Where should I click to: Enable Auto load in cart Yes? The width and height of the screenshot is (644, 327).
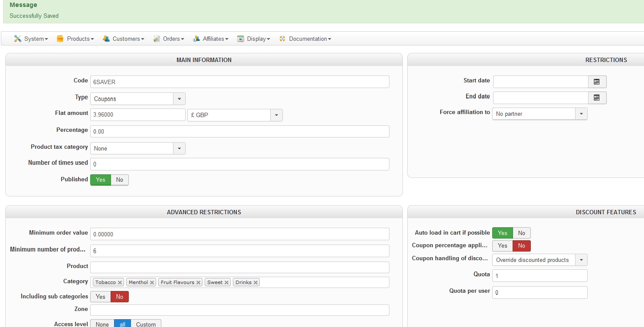[503, 233]
